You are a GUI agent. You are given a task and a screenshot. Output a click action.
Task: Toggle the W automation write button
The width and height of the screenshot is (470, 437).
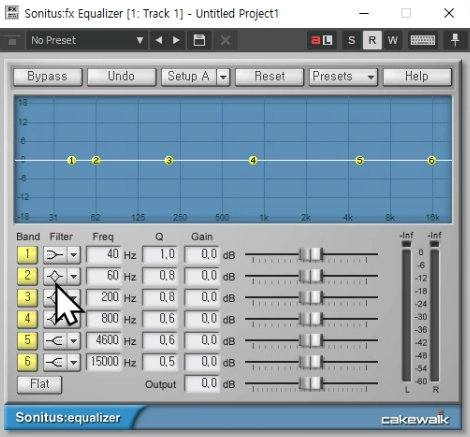pyautogui.click(x=392, y=40)
